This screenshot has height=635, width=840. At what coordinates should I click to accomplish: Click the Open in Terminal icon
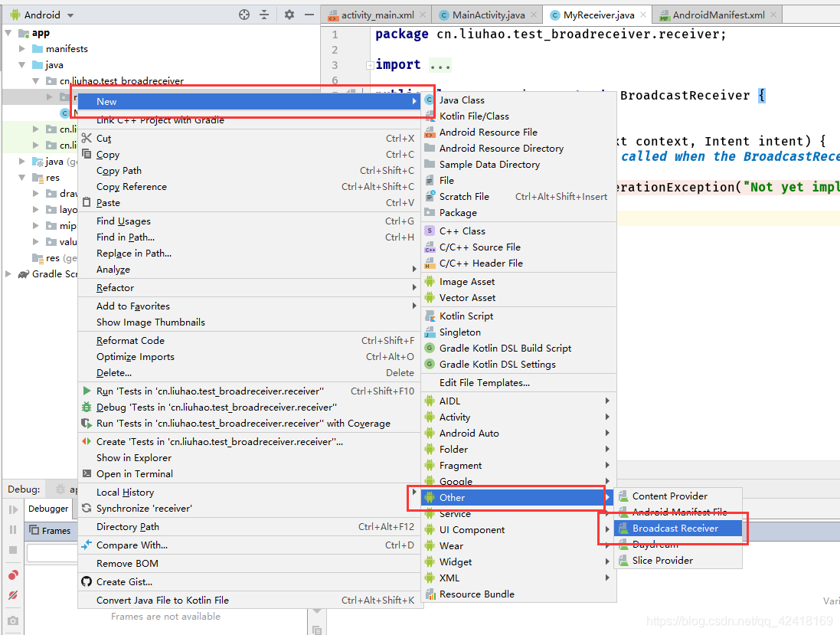[87, 473]
